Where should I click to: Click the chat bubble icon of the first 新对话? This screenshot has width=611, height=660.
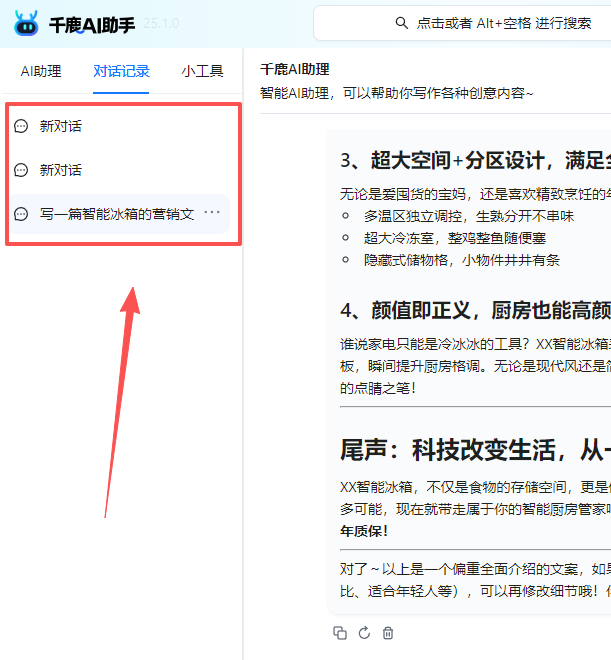[22, 127]
